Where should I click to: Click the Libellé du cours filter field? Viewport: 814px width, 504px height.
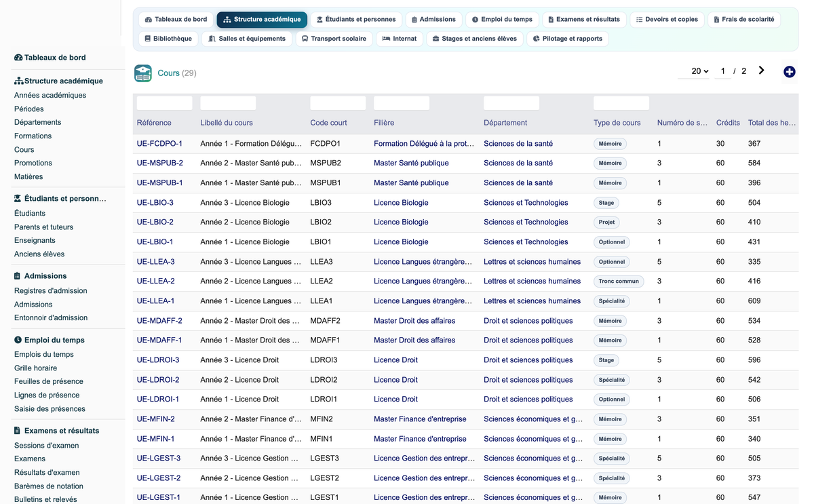point(228,103)
